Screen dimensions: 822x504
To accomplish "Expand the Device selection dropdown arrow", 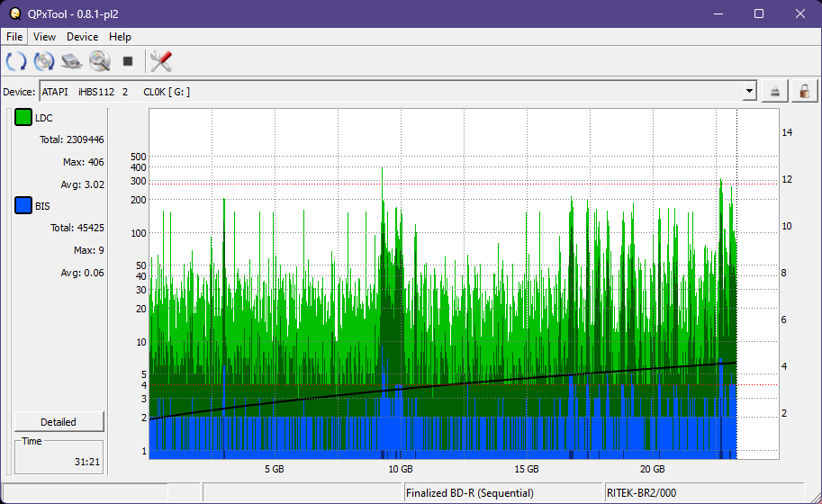I will tap(750, 91).
